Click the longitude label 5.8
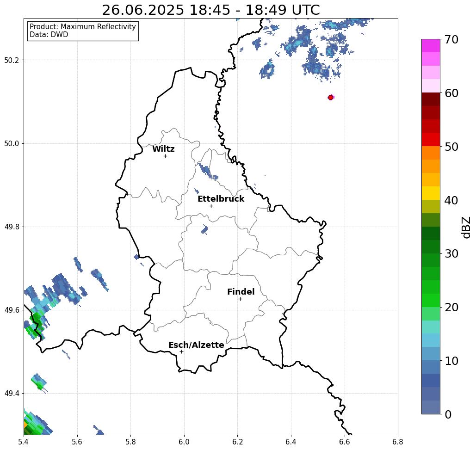Viewport: 476px width, 450px height. coord(130,442)
